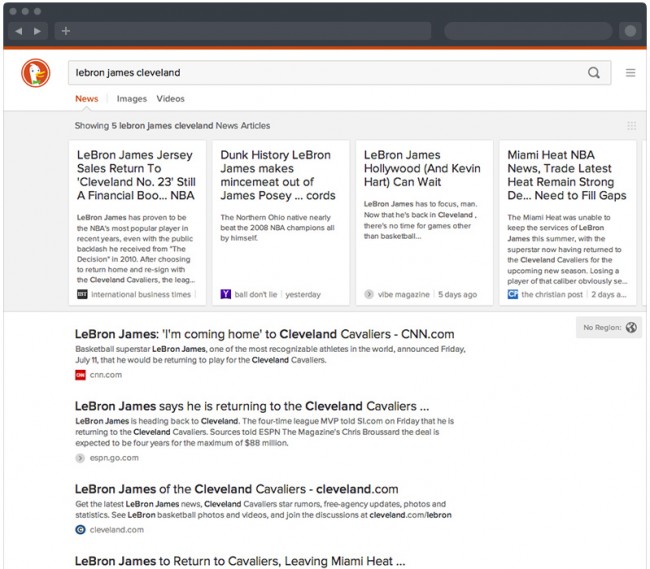The width and height of the screenshot is (650, 569).
Task: Click cleveland.com snippet 'Get the latest LeBron'
Action: click(263, 509)
